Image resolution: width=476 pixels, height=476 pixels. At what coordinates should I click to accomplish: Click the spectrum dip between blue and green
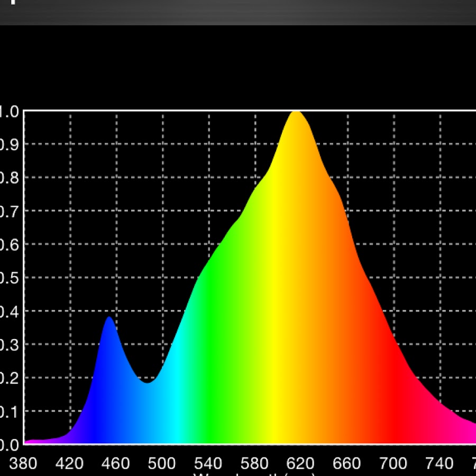click(x=147, y=382)
